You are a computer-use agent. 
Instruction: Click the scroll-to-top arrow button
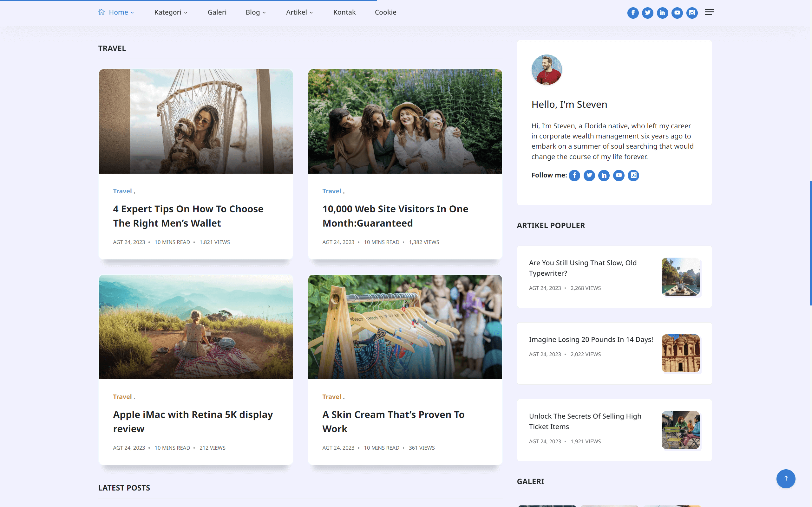pos(785,478)
